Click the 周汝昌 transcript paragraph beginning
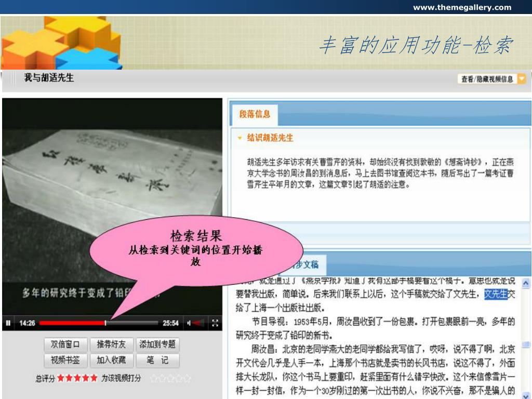Screen dimensions: 532x399 coord(375,370)
